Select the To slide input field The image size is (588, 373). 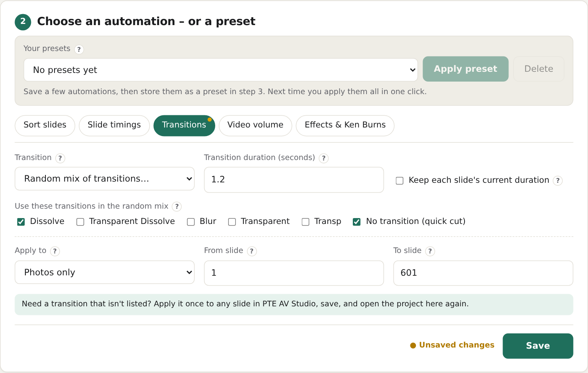tap(483, 273)
